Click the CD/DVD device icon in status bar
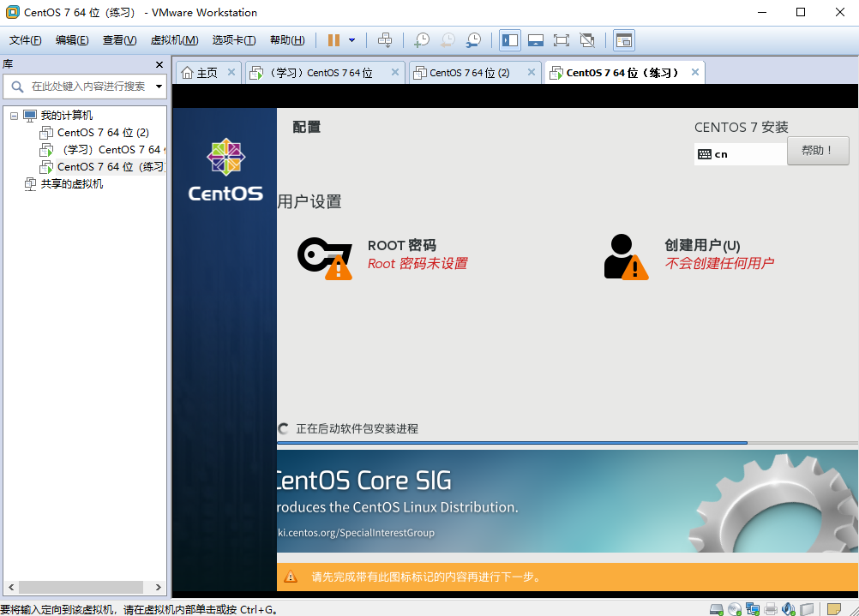 tap(735, 609)
